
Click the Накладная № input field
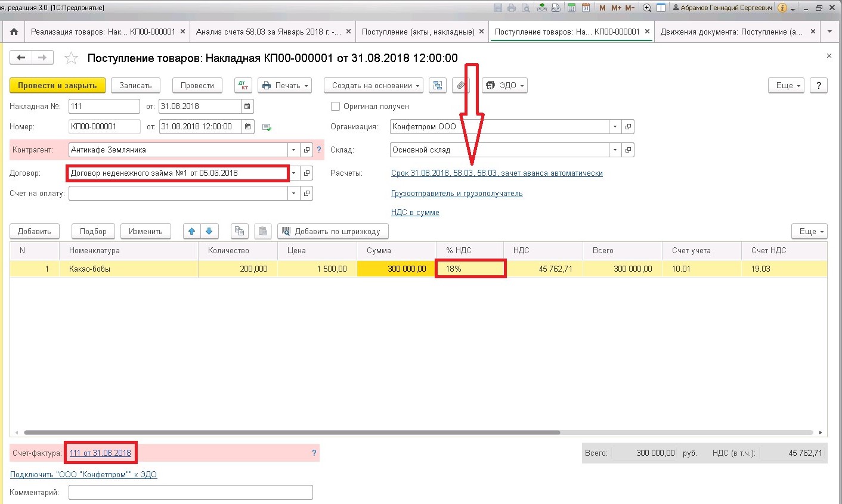tap(104, 106)
